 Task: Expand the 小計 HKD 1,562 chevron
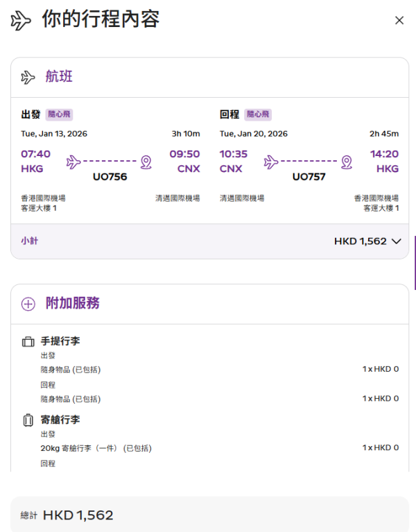pyautogui.click(x=397, y=241)
